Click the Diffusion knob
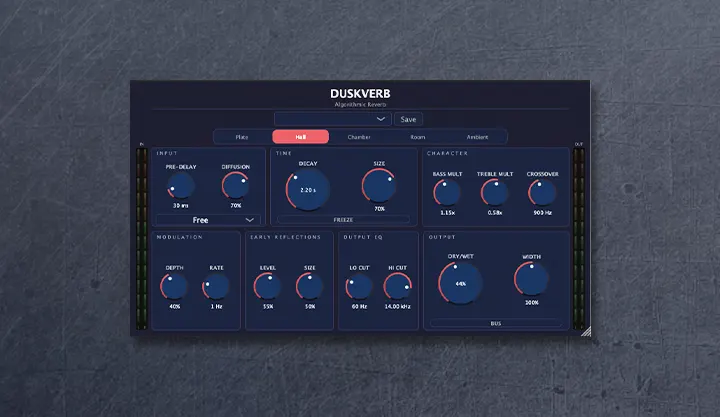Image resolution: width=720 pixels, height=417 pixels. (236, 186)
